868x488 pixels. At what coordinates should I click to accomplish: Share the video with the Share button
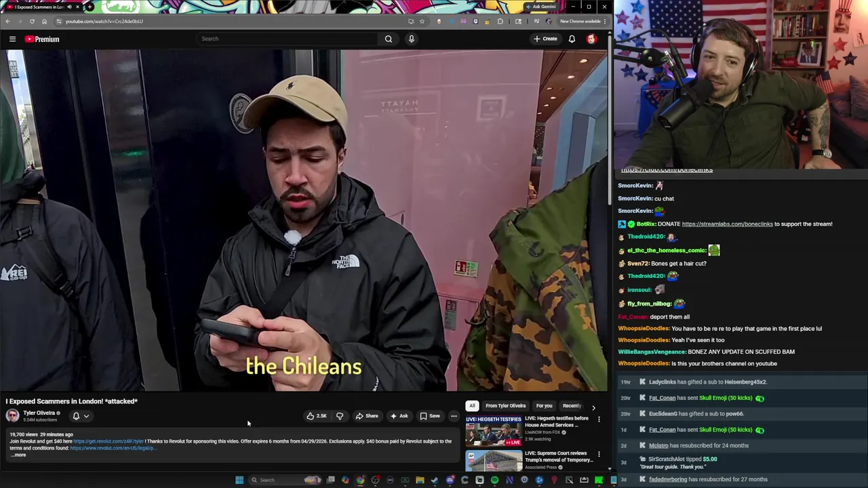[367, 416]
